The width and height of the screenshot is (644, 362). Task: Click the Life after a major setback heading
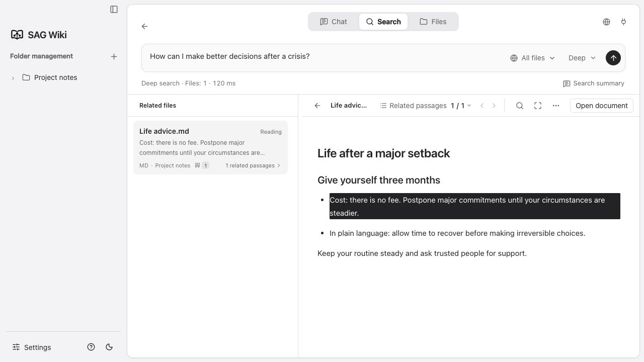pos(383,153)
